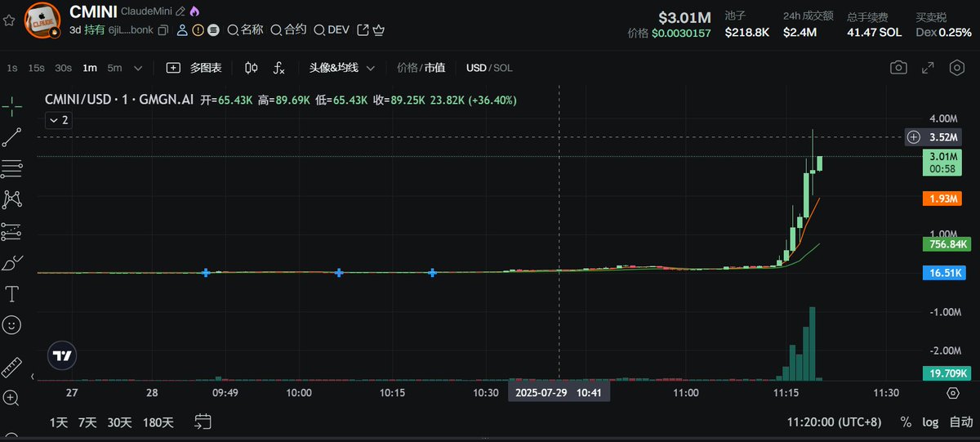Click the blue person profile icon

tap(182, 30)
